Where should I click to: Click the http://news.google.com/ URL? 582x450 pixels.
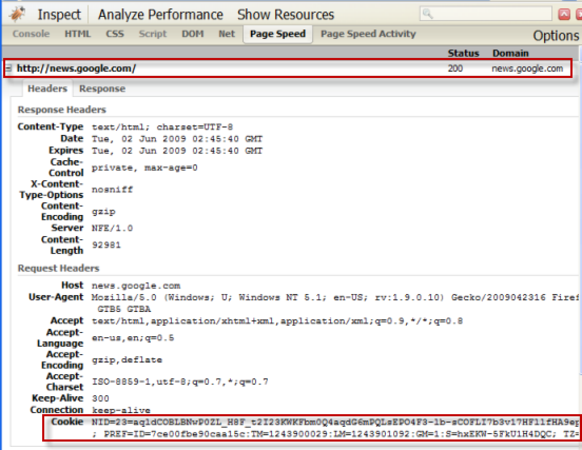76,68
